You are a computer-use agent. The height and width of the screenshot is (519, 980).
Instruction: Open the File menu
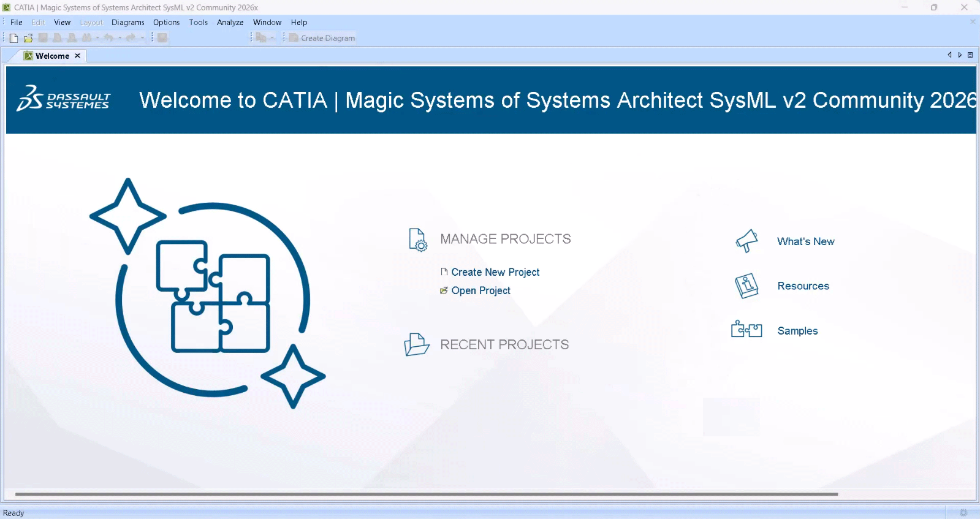tap(17, 23)
